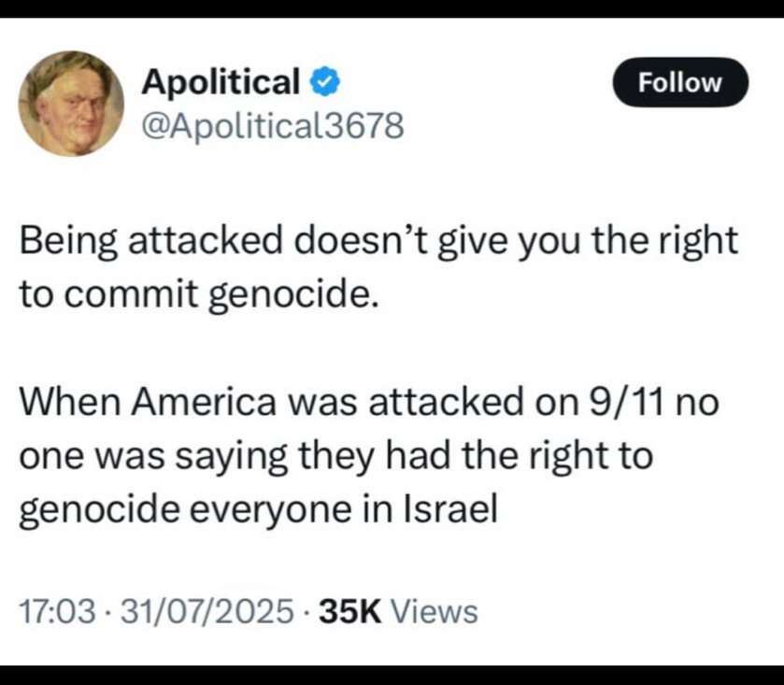Screen dimensions: 784x685
Task: Open the Apolitical display name link
Action: point(221,83)
